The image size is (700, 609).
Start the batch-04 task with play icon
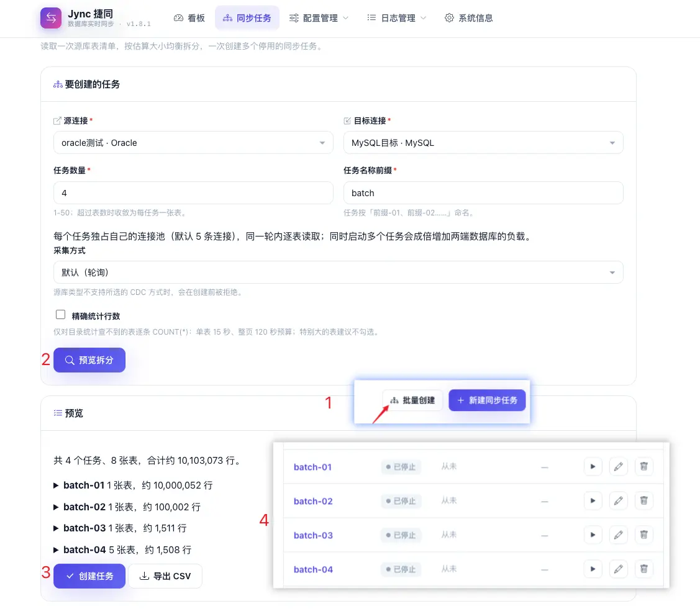593,569
